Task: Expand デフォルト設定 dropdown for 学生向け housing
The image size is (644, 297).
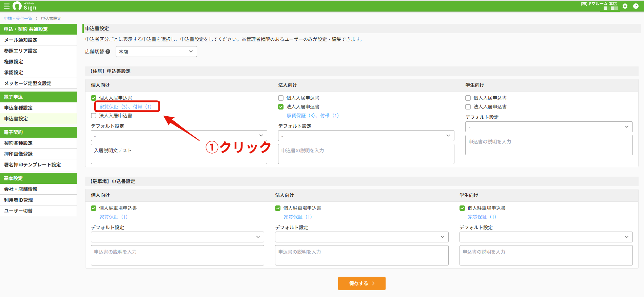Action: (x=549, y=127)
